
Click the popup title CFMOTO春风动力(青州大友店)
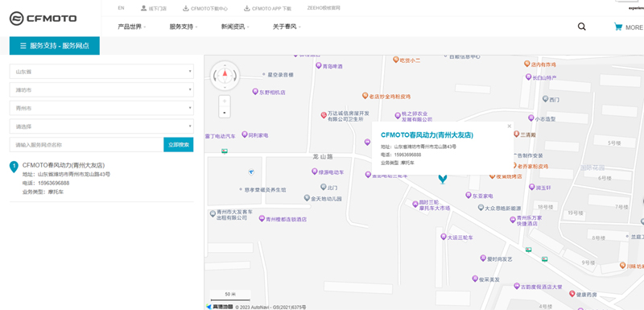(x=427, y=134)
